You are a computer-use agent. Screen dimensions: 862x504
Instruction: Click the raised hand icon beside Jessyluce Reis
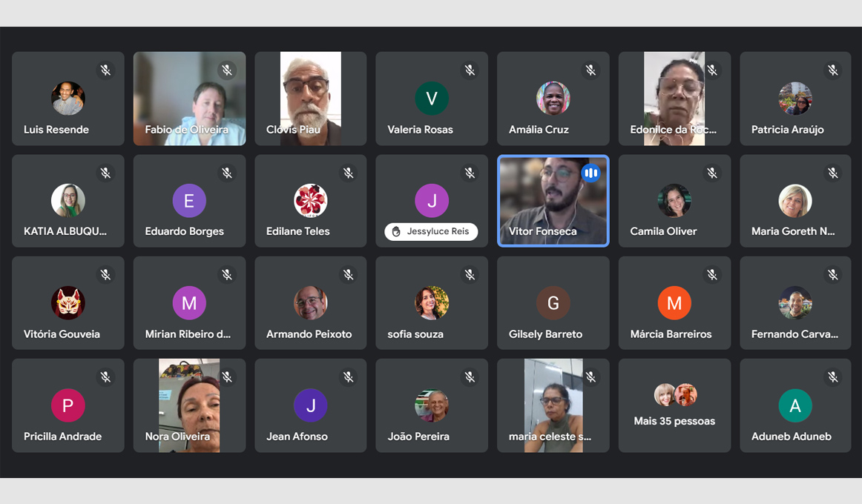pos(396,232)
